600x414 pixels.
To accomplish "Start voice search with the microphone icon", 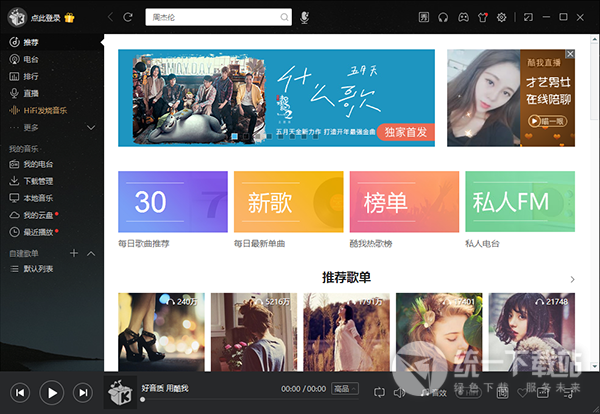I will pyautogui.click(x=305, y=17).
